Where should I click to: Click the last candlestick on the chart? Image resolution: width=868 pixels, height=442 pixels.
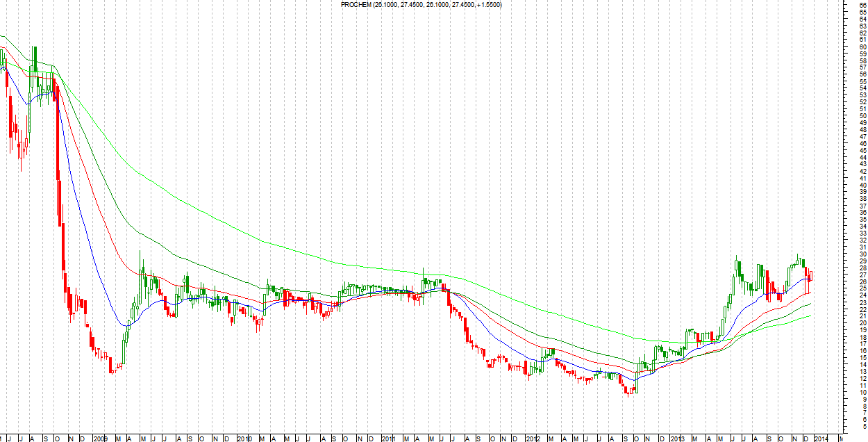[810, 275]
